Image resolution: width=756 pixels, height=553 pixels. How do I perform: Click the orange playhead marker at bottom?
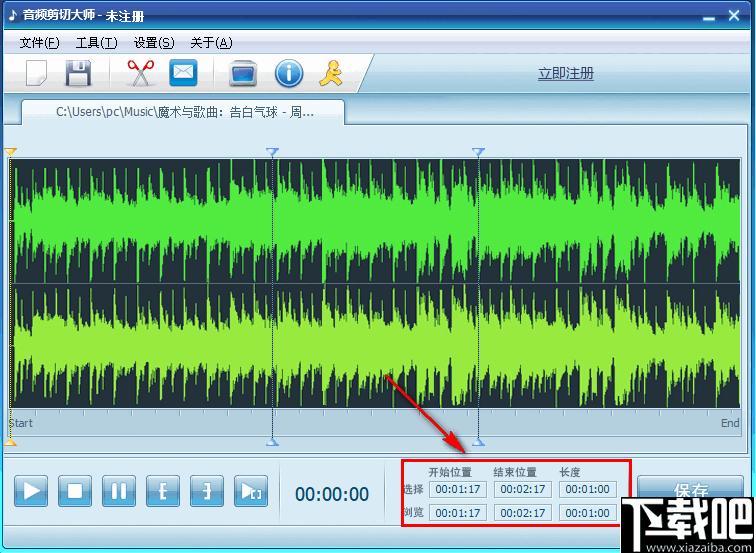pos(10,442)
